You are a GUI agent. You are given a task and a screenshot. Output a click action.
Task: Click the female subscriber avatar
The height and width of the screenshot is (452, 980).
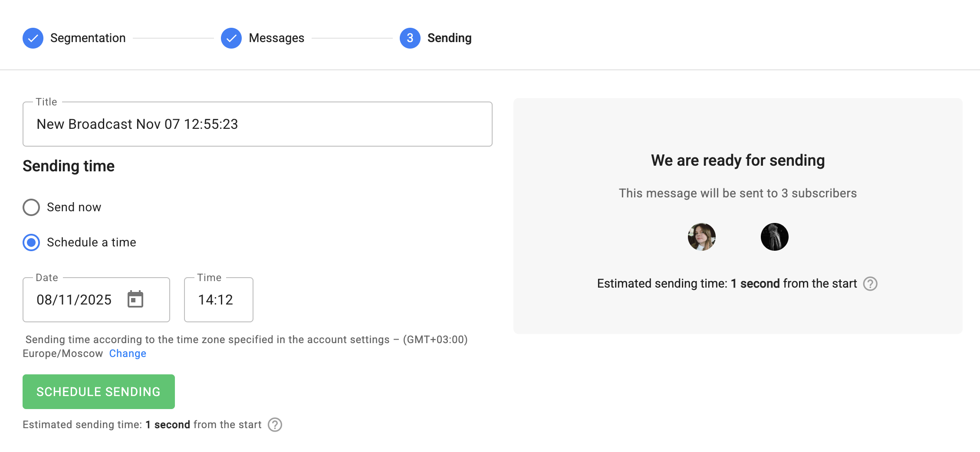(701, 237)
